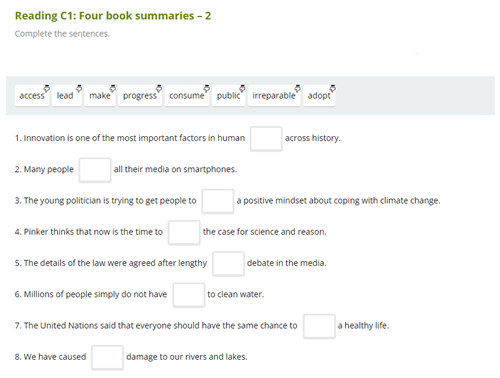
Task: Click the 'consume' word tile
Action: point(187,96)
